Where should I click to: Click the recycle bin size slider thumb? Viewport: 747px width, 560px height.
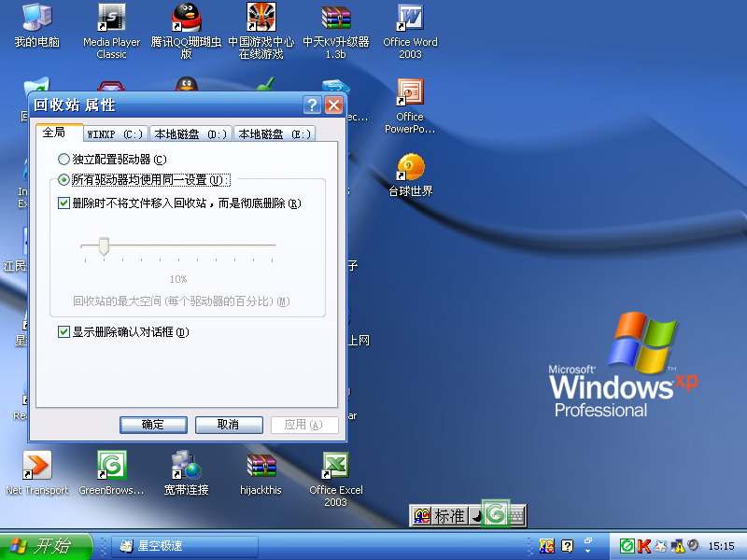pos(104,246)
